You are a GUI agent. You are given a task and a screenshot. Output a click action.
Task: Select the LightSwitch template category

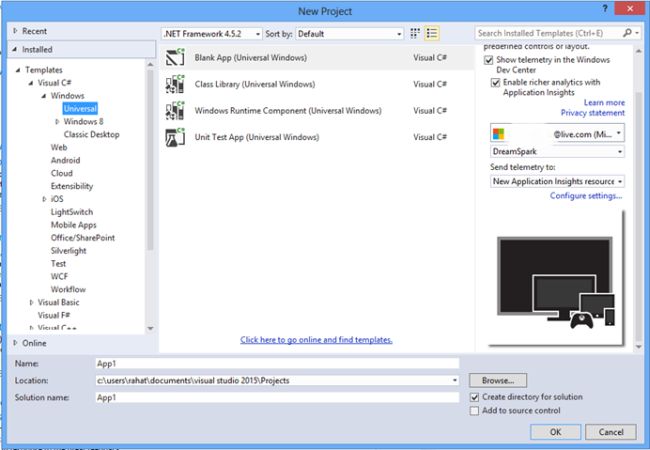(x=72, y=212)
